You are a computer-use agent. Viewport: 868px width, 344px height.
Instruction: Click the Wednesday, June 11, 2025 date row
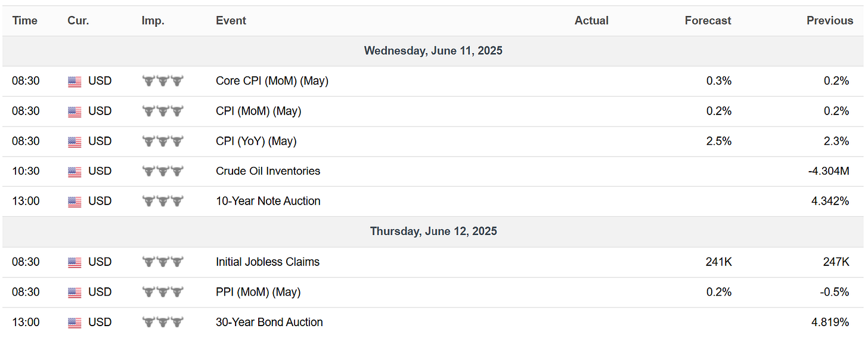(x=433, y=51)
